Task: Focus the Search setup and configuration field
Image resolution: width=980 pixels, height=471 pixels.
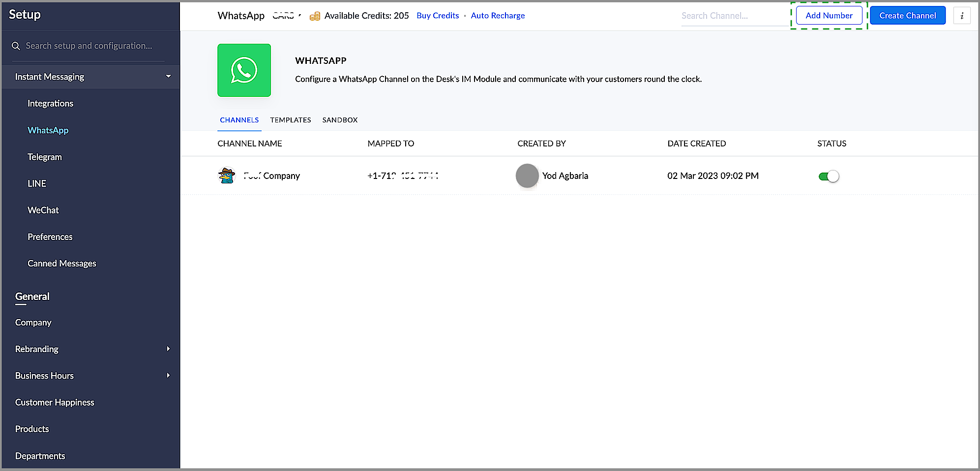Action: pos(89,46)
